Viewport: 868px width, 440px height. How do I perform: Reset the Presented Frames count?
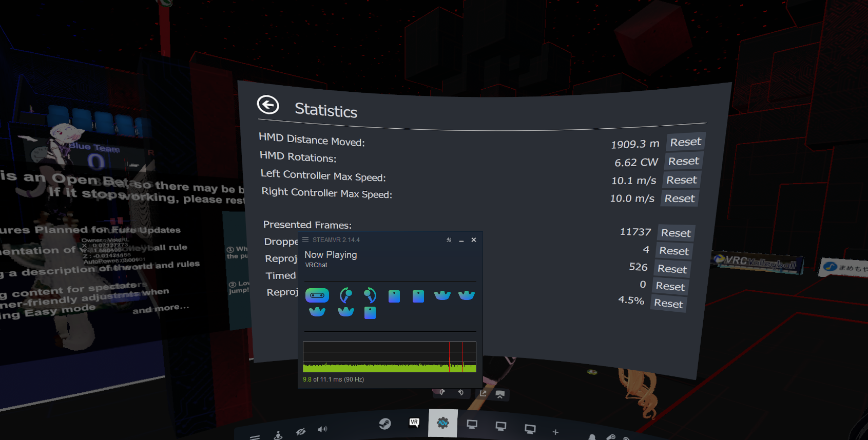click(x=676, y=233)
